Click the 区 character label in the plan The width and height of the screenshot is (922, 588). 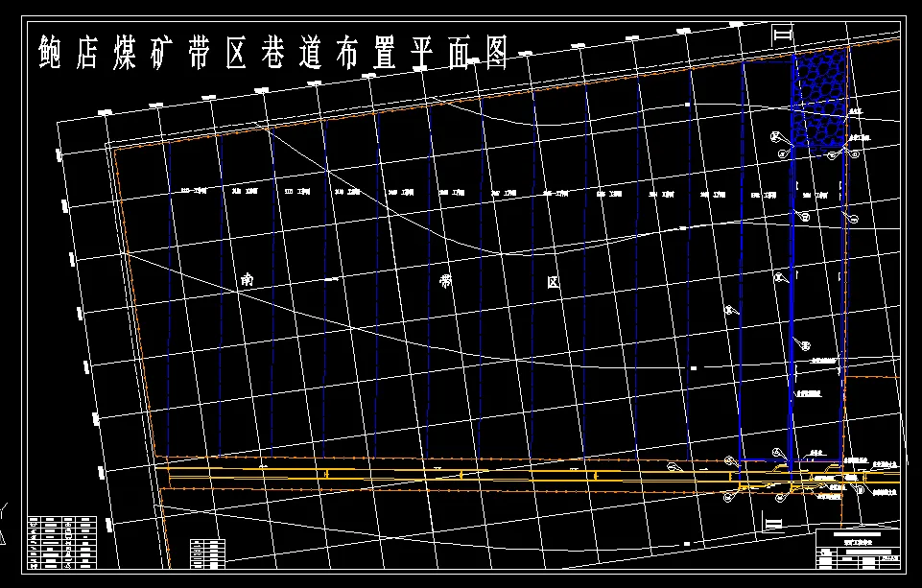554,282
